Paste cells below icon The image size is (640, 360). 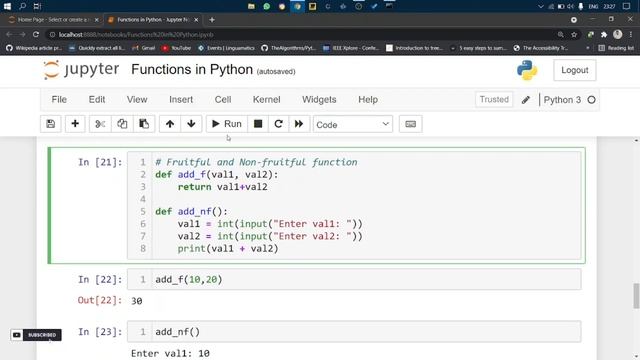[144, 124]
